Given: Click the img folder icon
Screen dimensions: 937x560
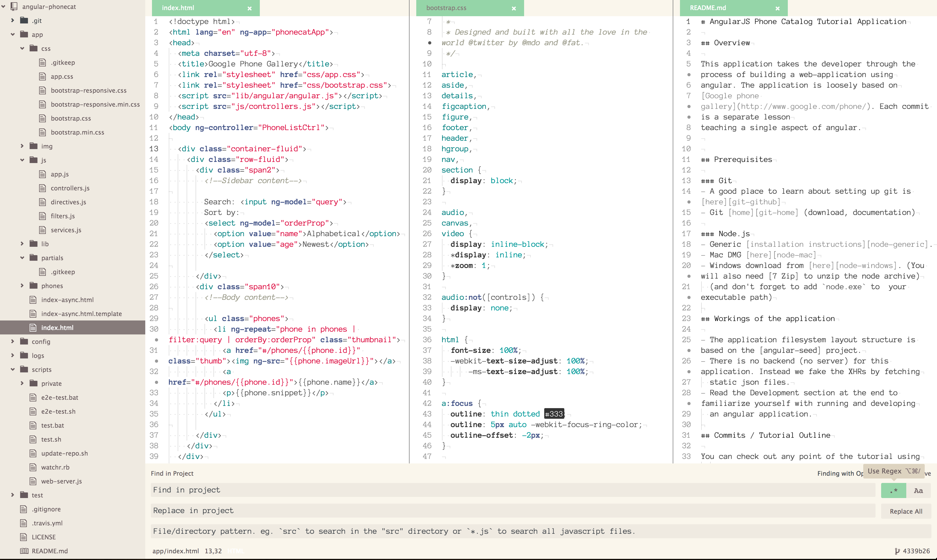Looking at the screenshot, I should (x=34, y=146).
